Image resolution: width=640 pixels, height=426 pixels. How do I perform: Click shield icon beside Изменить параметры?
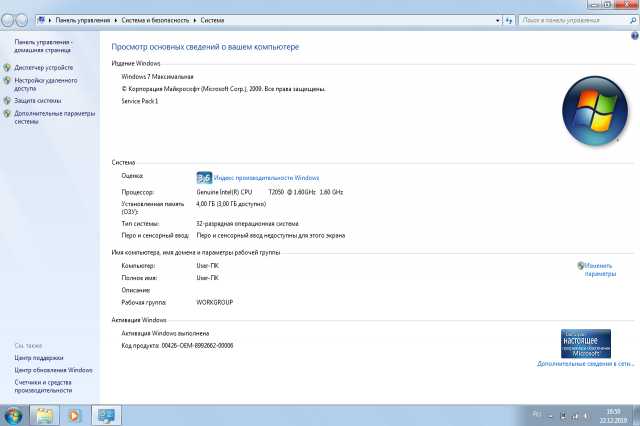[x=580, y=266]
